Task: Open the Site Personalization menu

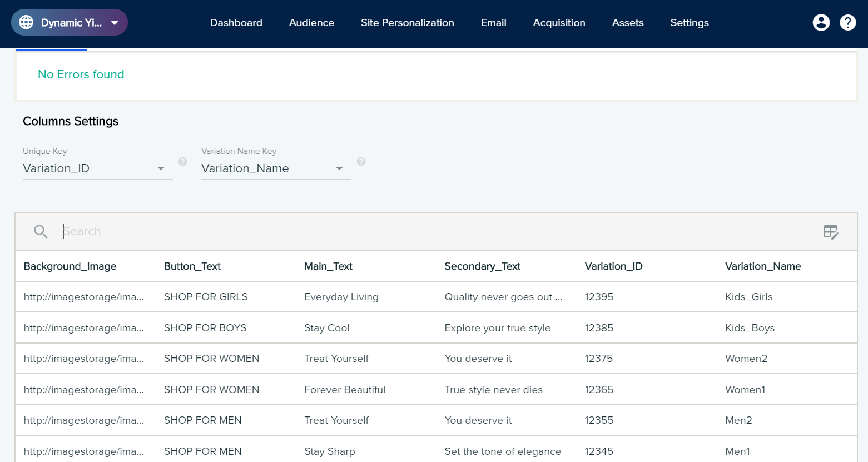Action: [x=408, y=23]
